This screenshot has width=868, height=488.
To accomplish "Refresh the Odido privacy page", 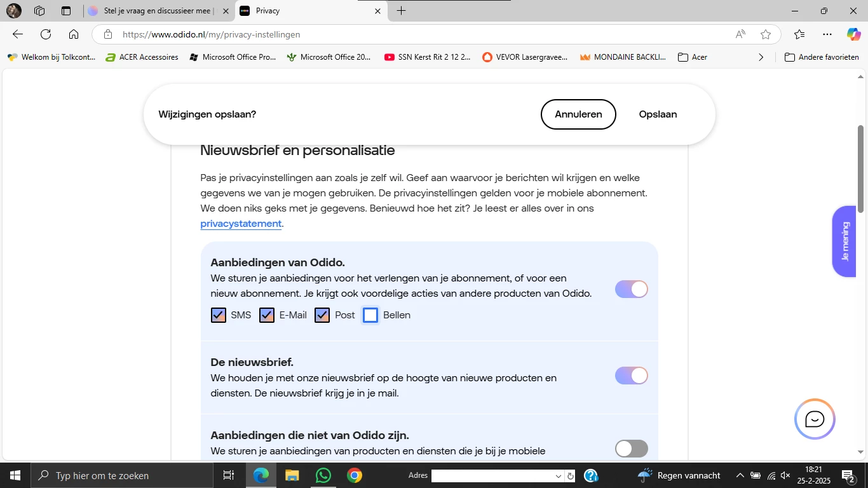I will (46, 34).
